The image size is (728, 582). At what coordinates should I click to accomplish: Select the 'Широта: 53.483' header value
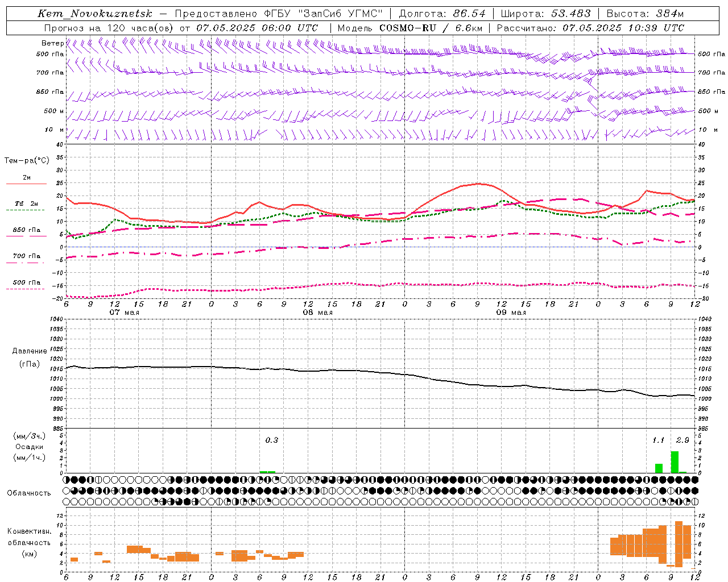[x=546, y=14]
